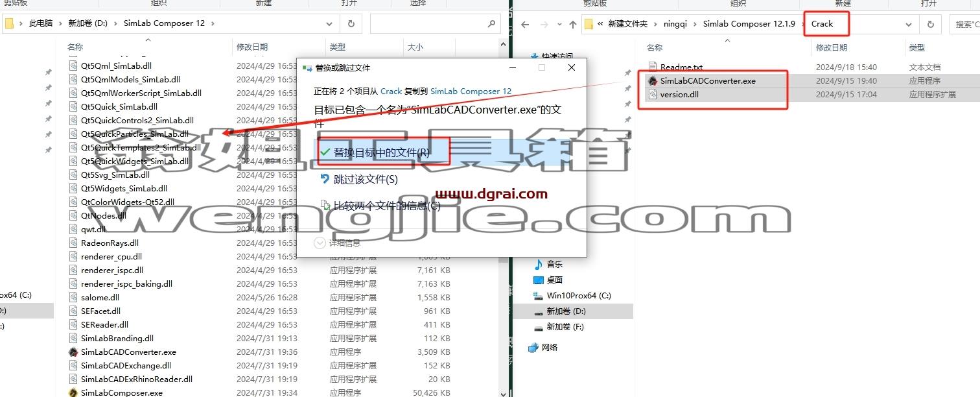
Task: Select renderer_ispc.dll file
Action: point(111,271)
